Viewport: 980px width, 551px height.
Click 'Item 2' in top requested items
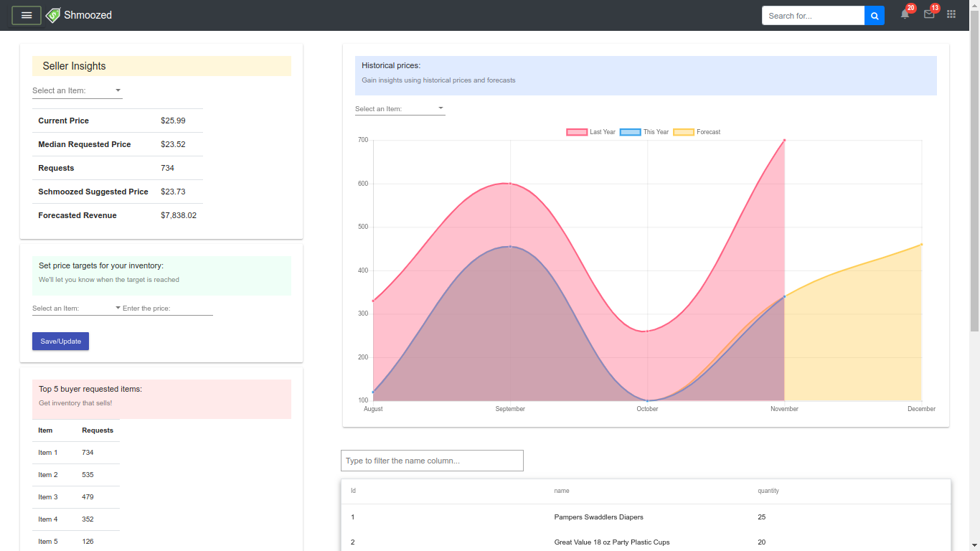(48, 475)
